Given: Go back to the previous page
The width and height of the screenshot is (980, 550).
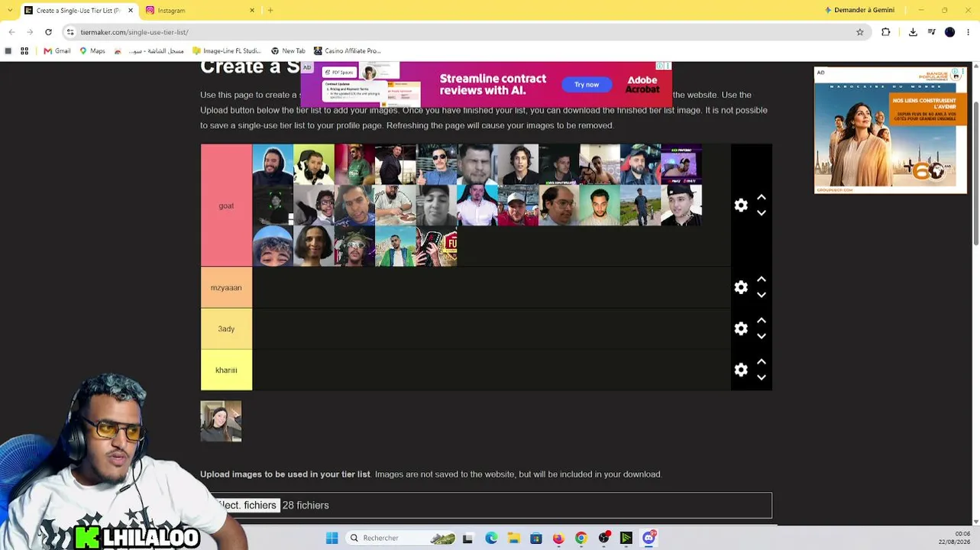Looking at the screenshot, I should [11, 32].
